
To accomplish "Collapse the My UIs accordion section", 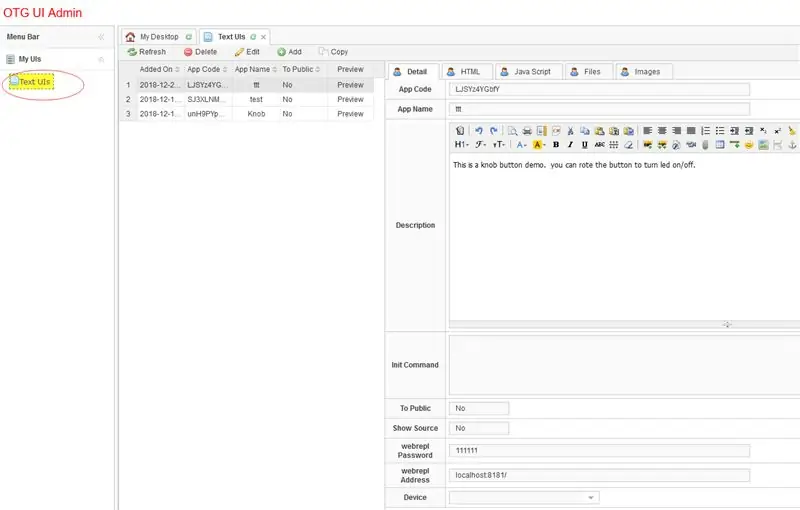I will (101, 59).
